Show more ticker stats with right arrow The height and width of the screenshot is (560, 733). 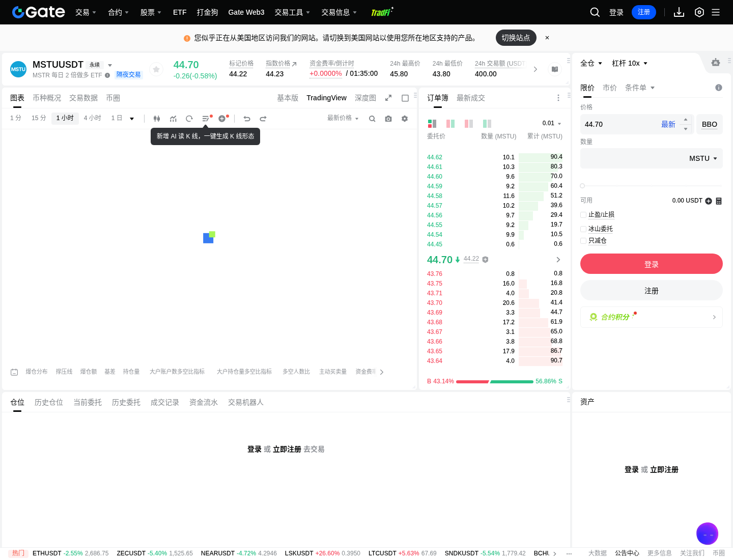[x=535, y=69]
